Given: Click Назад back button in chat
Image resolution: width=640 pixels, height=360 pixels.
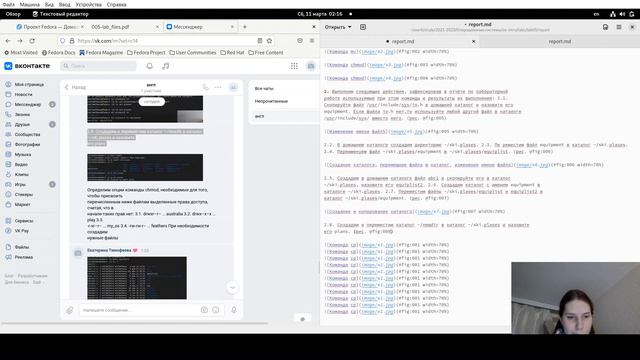Looking at the screenshot, I should pyautogui.click(x=75, y=87).
